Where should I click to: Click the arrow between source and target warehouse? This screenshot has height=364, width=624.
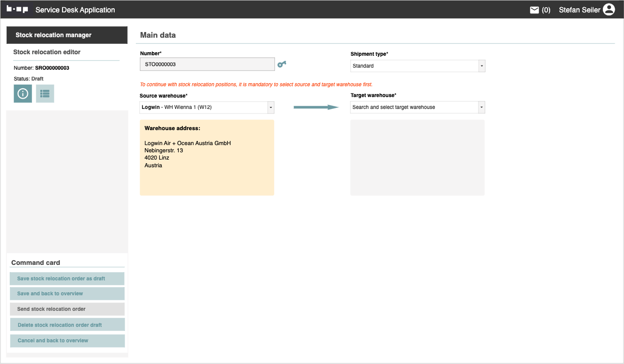tap(316, 107)
